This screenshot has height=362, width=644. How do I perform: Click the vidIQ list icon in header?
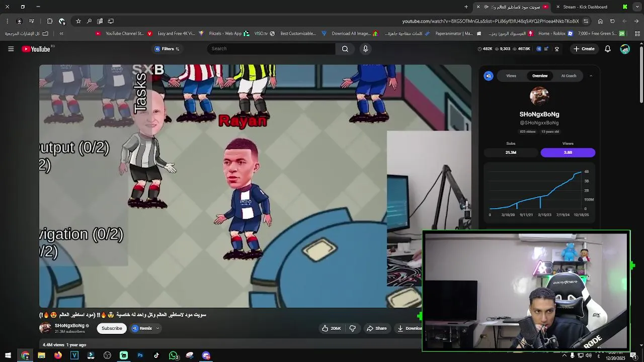(x=546, y=49)
